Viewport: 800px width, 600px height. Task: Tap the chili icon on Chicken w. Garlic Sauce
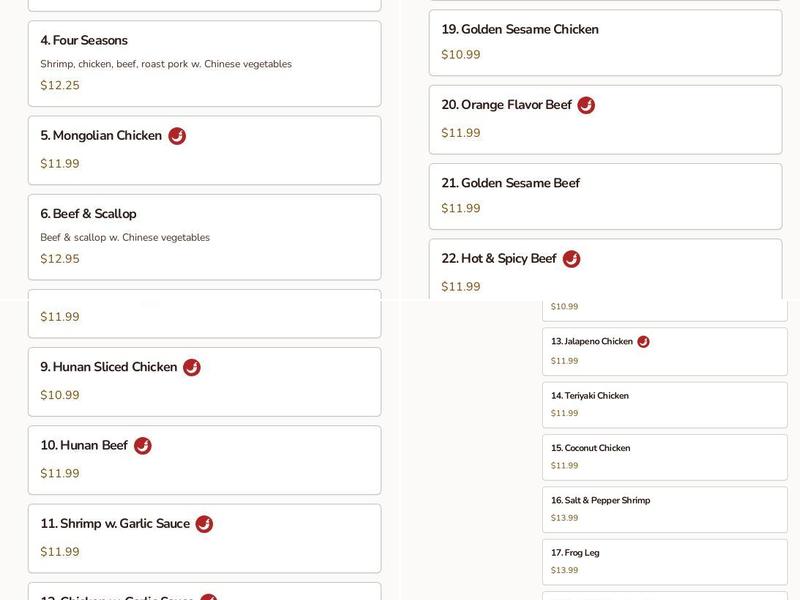point(208,598)
